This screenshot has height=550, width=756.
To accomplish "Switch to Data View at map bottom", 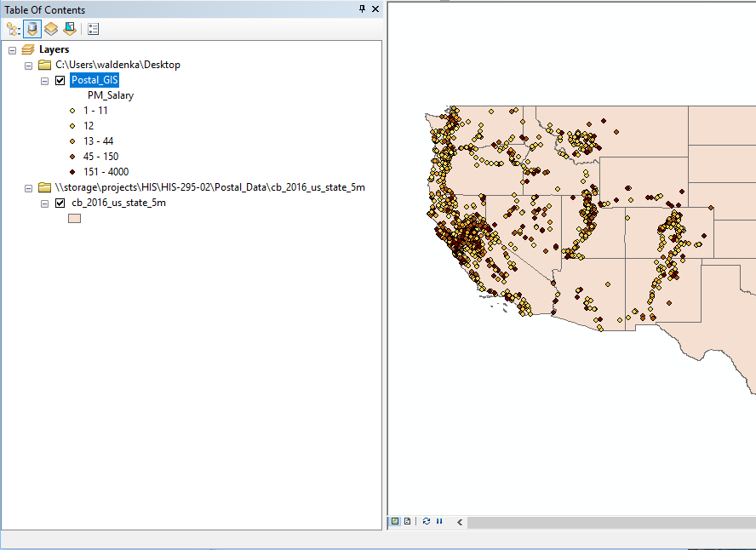I will [395, 521].
